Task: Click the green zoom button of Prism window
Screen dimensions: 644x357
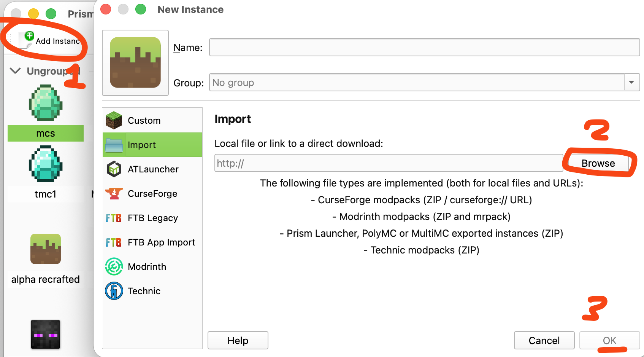Action: click(x=51, y=14)
